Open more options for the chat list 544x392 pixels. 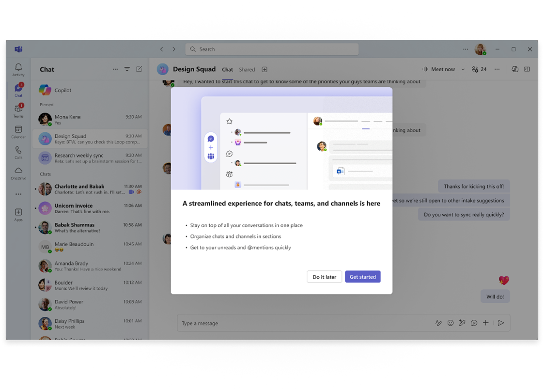[x=115, y=69]
